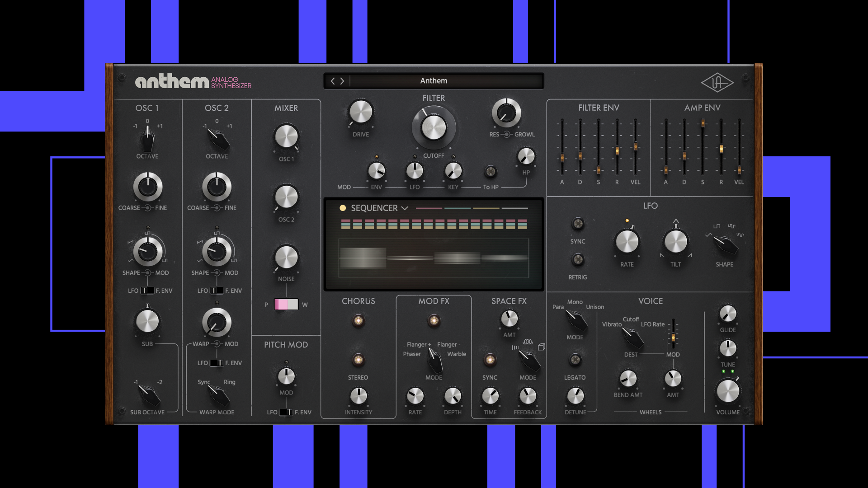
Task: Open the Anthem preset name browser
Action: [433, 81]
